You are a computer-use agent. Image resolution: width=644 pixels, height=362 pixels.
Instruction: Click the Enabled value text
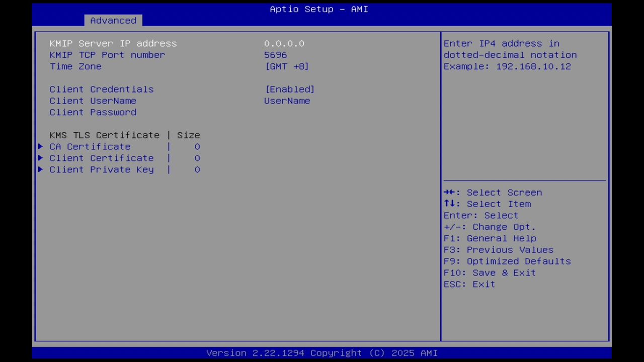290,89
